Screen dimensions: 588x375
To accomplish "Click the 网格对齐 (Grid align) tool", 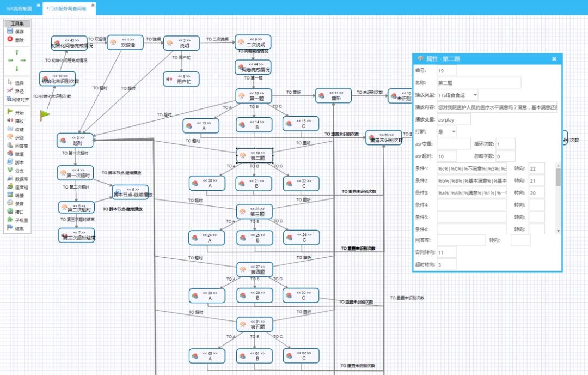I will tap(10, 99).
